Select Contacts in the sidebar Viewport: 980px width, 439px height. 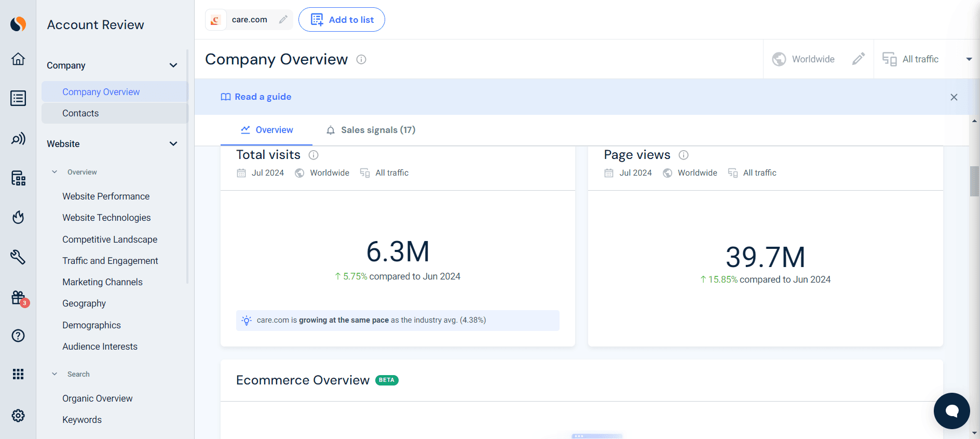coord(115,113)
